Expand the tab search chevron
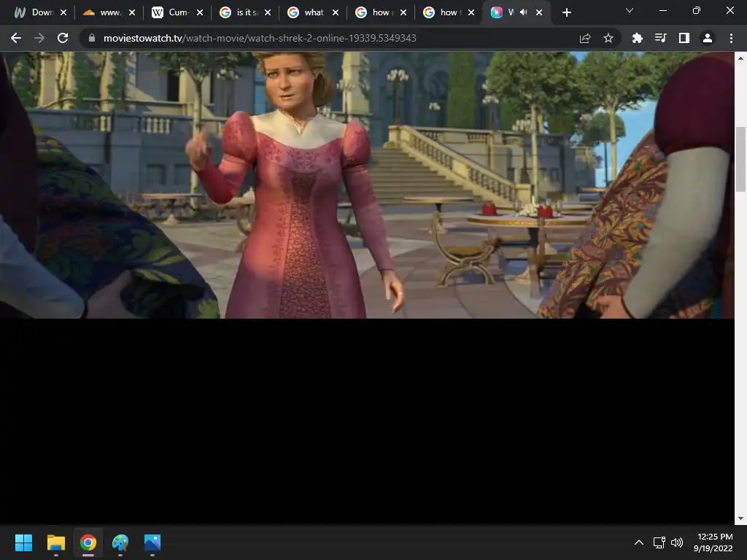This screenshot has height=560, width=747. (630, 10)
